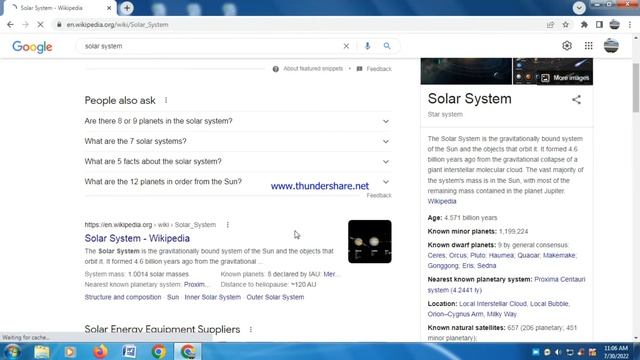
Task: Select the Solar System - Wikipedia tab
Action: coord(59,8)
